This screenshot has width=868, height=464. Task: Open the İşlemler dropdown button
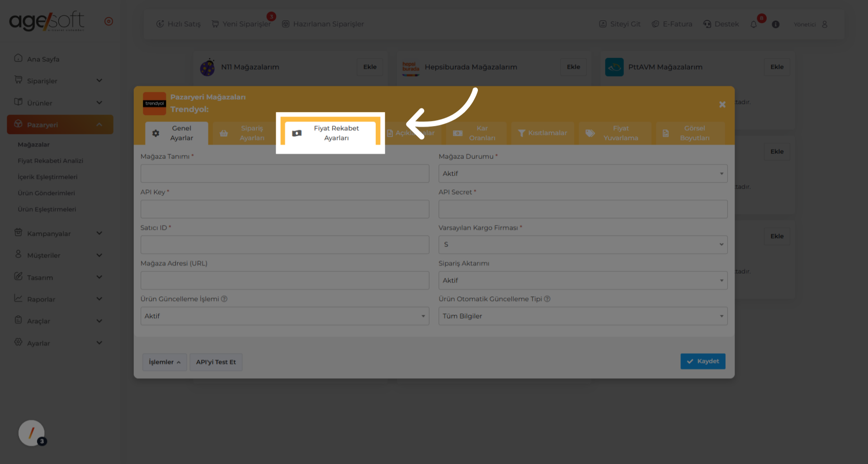[x=165, y=362]
